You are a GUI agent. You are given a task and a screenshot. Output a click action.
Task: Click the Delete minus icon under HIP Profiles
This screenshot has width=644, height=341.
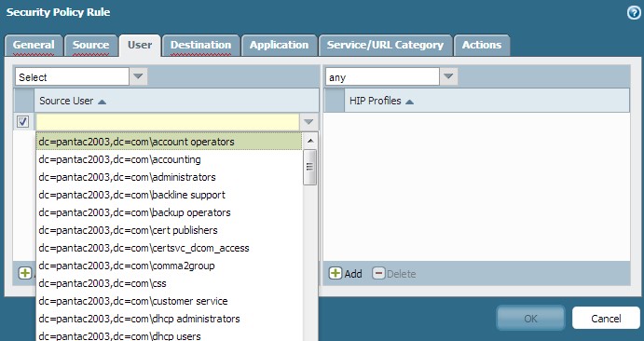378,273
